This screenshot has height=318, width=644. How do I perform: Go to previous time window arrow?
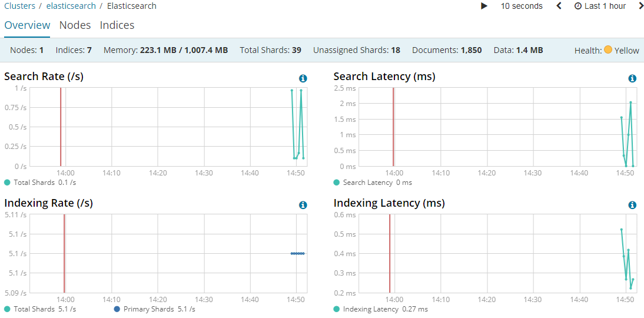(x=559, y=6)
